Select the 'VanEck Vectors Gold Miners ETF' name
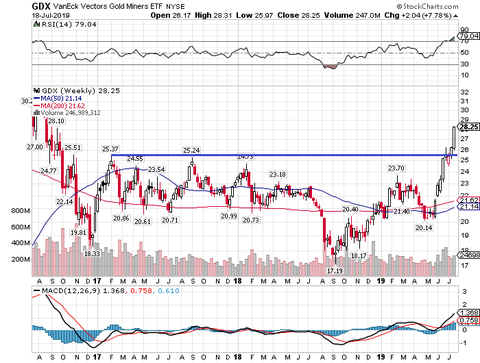The width and height of the screenshot is (480, 363). [x=108, y=6]
